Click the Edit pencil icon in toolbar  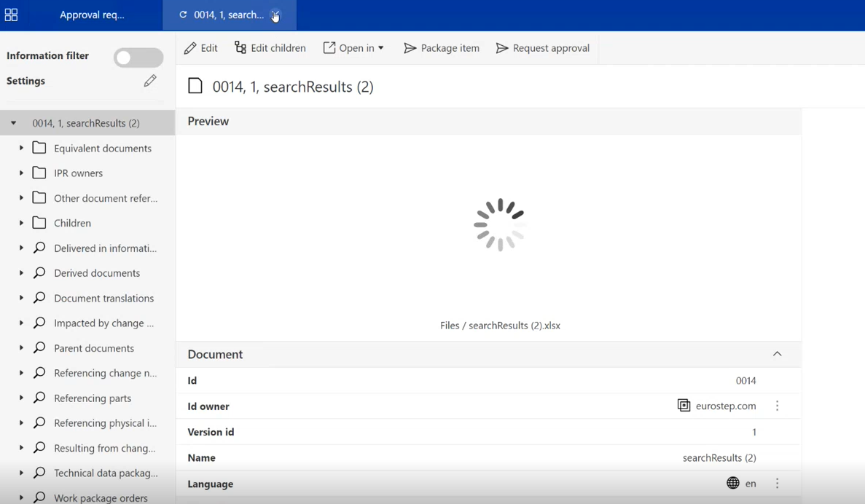190,48
